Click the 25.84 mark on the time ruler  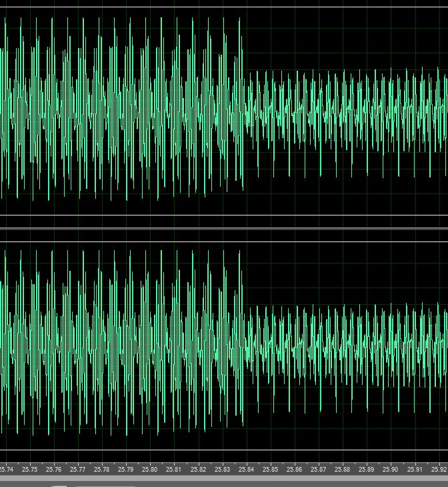246,469
